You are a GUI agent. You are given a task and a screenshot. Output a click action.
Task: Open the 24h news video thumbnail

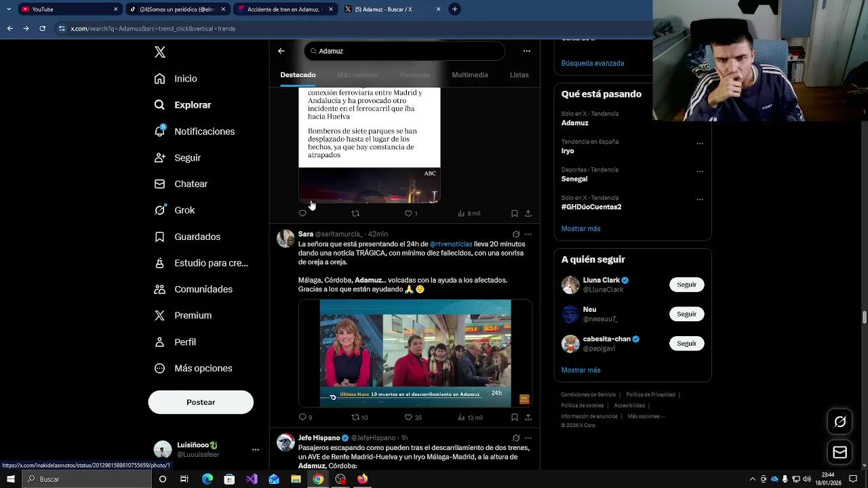(x=415, y=353)
